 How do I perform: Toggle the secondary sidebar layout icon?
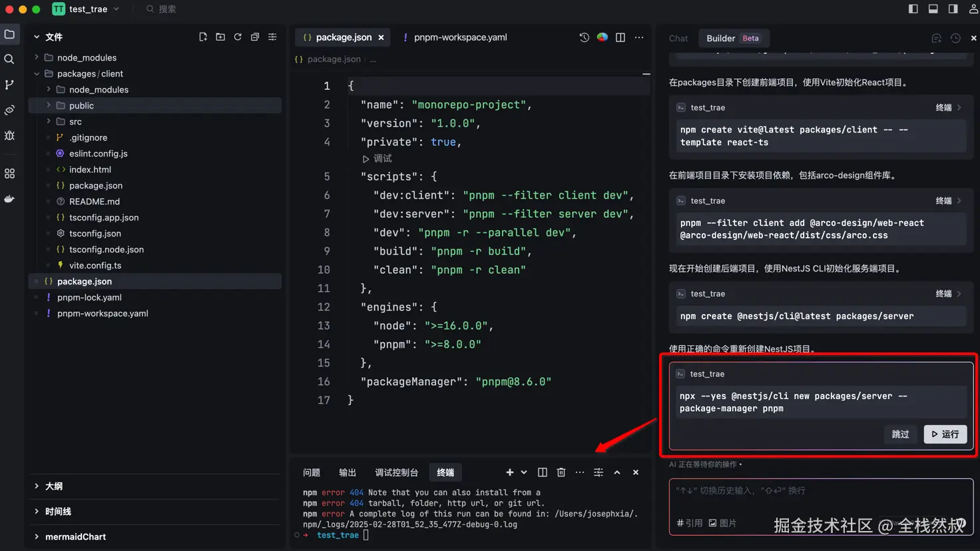[953, 9]
